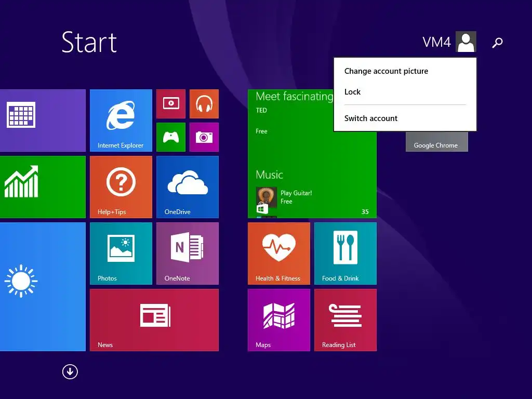Click the user account avatar picture

(x=466, y=42)
